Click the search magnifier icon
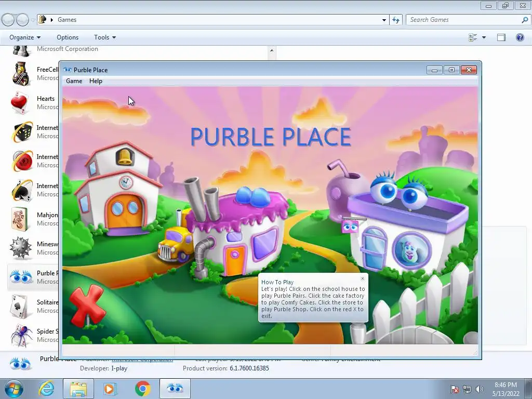The width and height of the screenshot is (532, 399). [525, 20]
